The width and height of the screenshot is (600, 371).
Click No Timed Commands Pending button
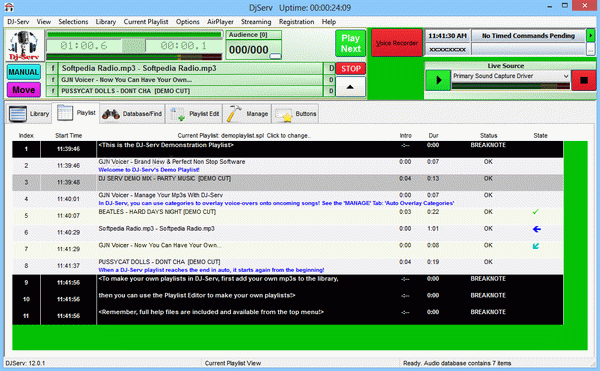[528, 36]
